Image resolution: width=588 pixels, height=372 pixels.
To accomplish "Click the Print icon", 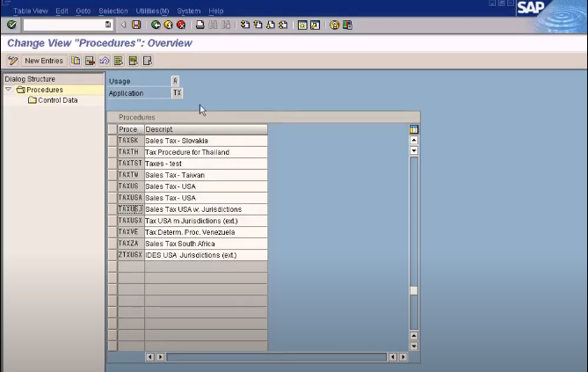I will pyautogui.click(x=200, y=25).
